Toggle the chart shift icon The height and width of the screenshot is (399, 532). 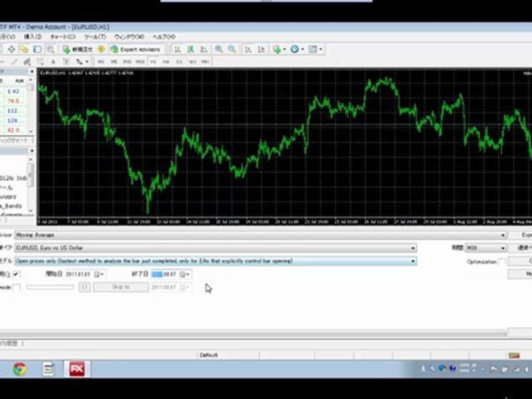[x=261, y=49]
